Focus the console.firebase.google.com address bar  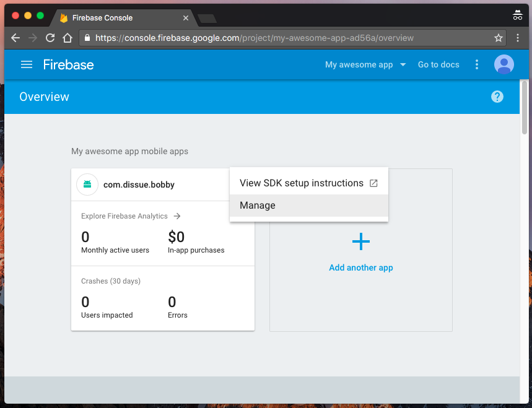(292, 38)
